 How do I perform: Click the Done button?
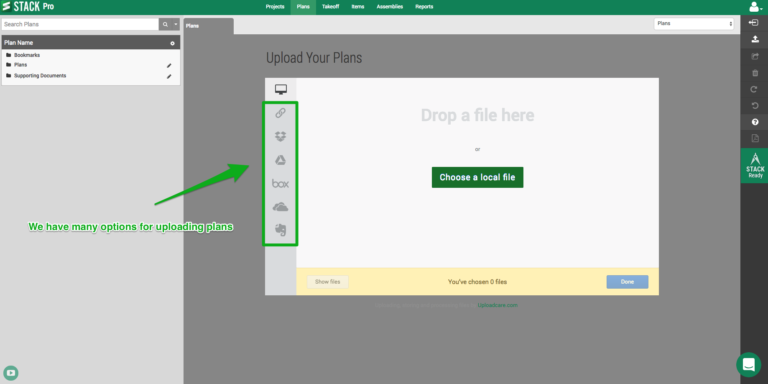click(627, 282)
